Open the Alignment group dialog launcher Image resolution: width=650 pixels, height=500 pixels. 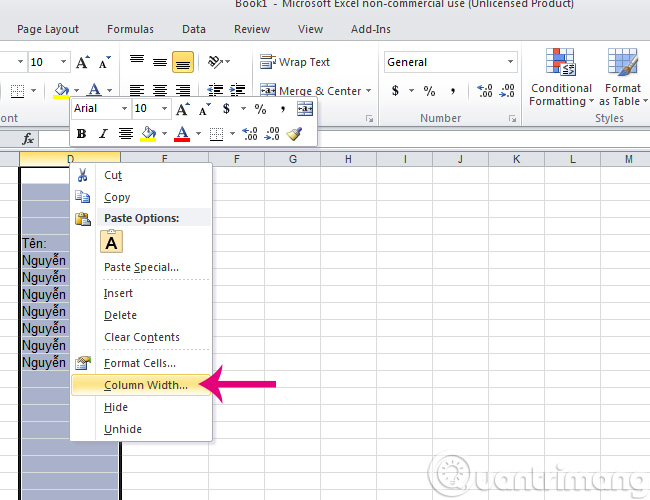point(369,119)
